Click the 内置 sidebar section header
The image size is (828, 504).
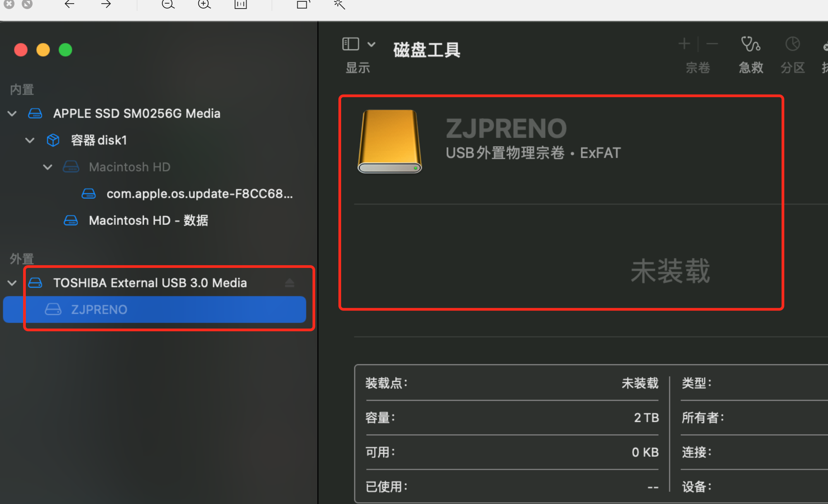22,90
